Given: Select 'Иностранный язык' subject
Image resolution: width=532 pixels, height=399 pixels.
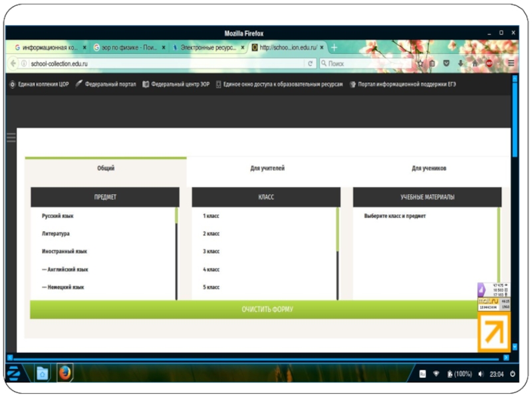Looking at the screenshot, I should (65, 251).
